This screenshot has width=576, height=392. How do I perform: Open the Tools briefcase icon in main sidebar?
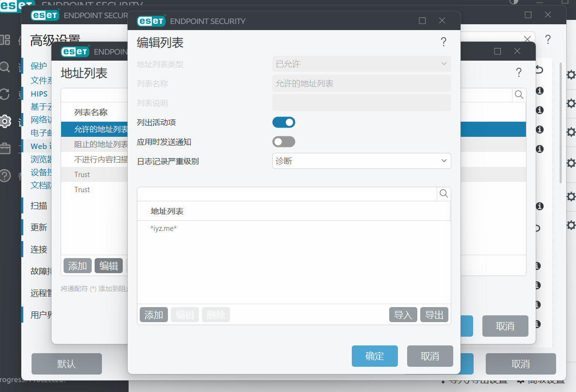(5, 148)
